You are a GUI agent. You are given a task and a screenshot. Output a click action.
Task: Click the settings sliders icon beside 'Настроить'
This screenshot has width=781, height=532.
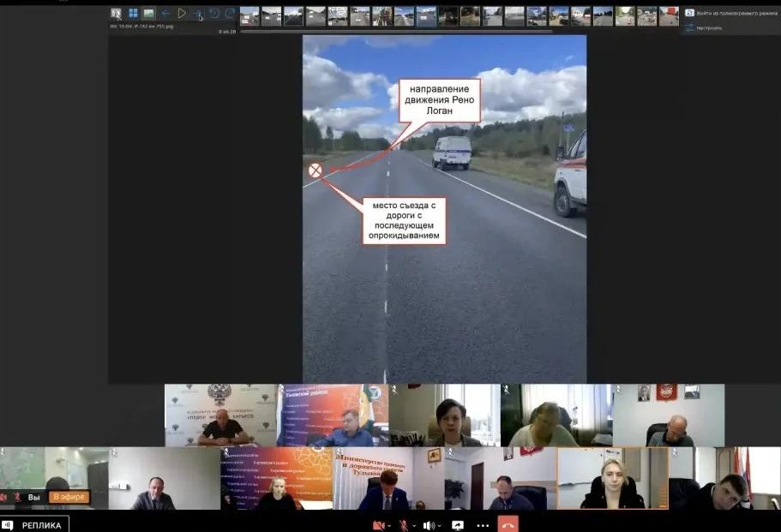pos(689,28)
